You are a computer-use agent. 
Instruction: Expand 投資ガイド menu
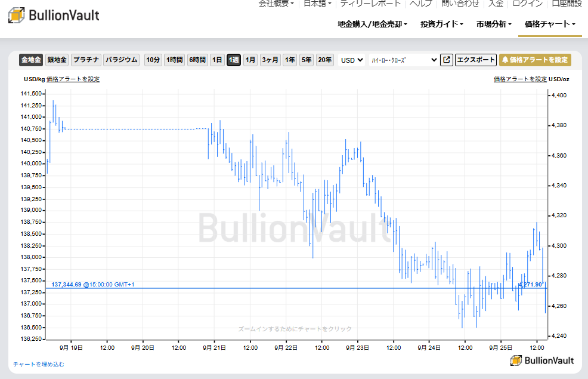click(442, 24)
